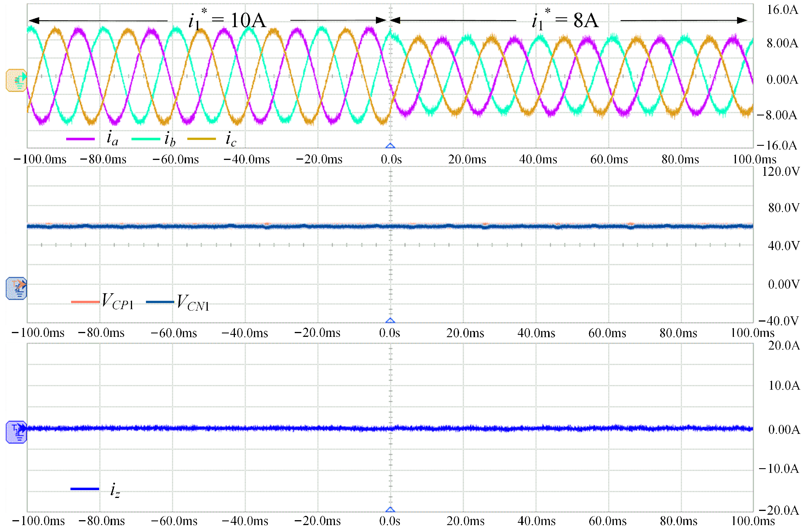Click the gold ic legend line

tap(201, 139)
